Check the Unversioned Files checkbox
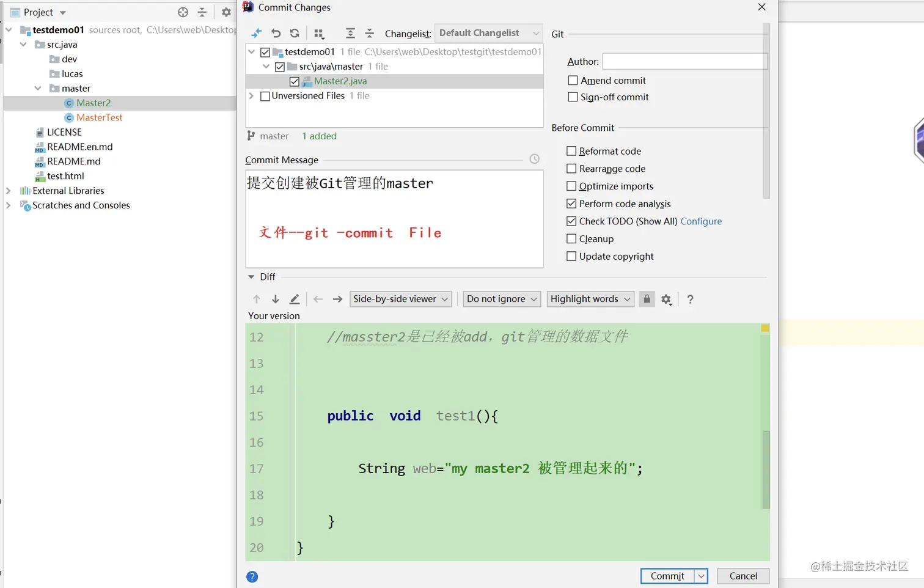Image resolution: width=924 pixels, height=588 pixels. click(265, 96)
